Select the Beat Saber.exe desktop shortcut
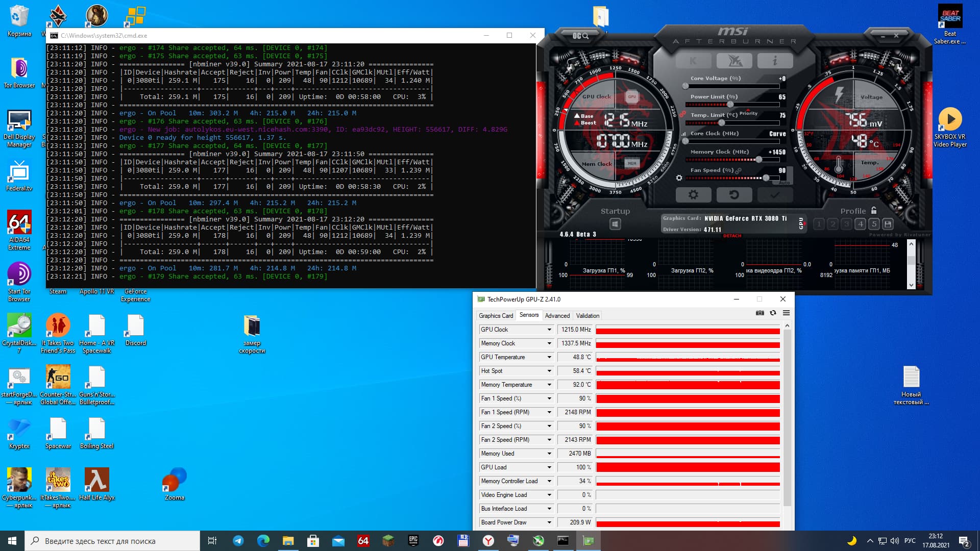 [x=950, y=24]
